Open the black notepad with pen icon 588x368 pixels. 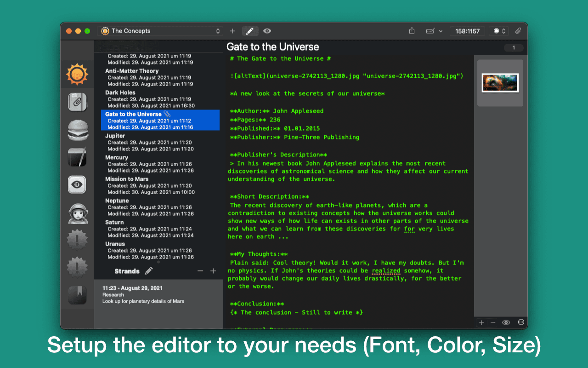(77, 157)
